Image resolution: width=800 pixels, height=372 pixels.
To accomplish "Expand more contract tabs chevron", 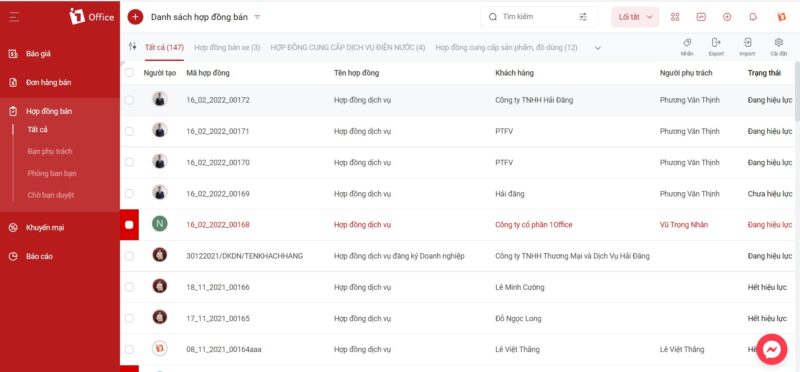I will point(598,48).
